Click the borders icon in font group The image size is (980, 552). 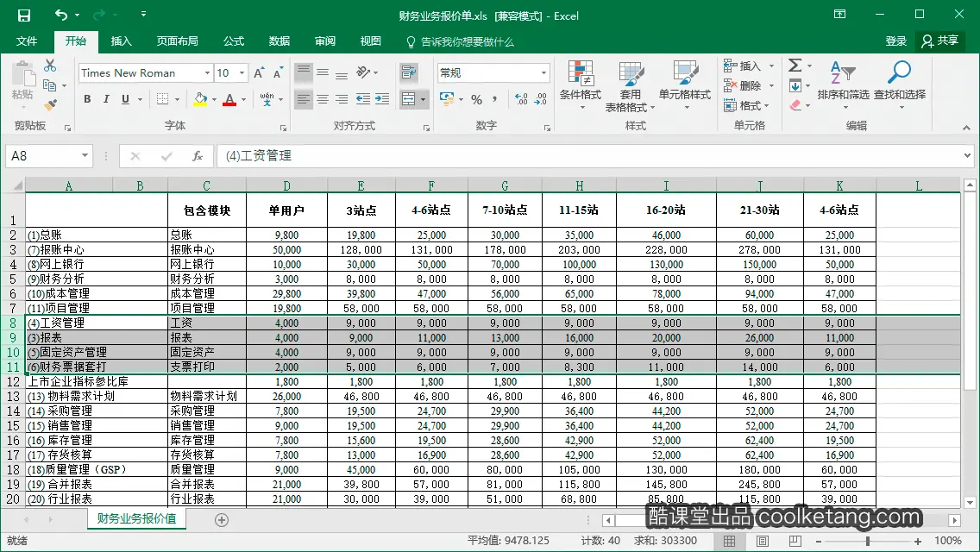click(162, 99)
